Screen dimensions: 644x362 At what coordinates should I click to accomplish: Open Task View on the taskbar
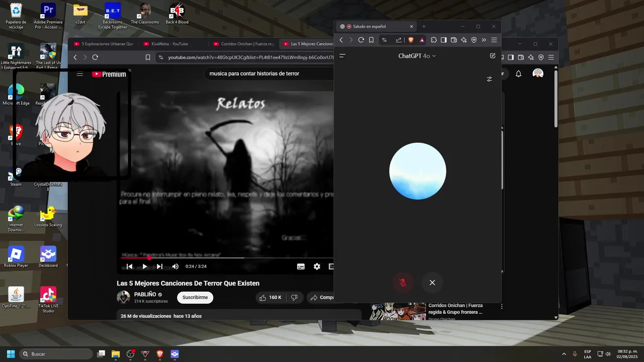point(101,354)
